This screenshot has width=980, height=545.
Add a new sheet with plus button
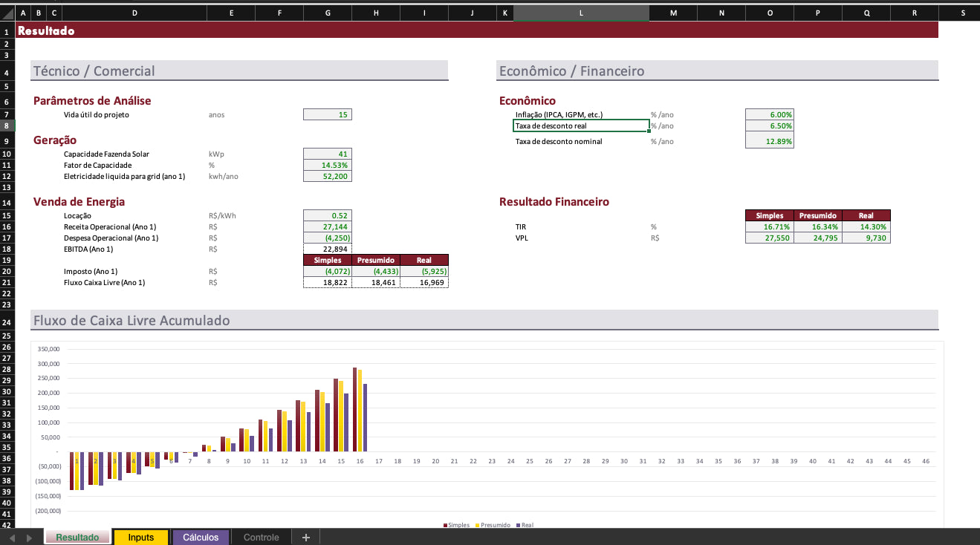coord(305,538)
